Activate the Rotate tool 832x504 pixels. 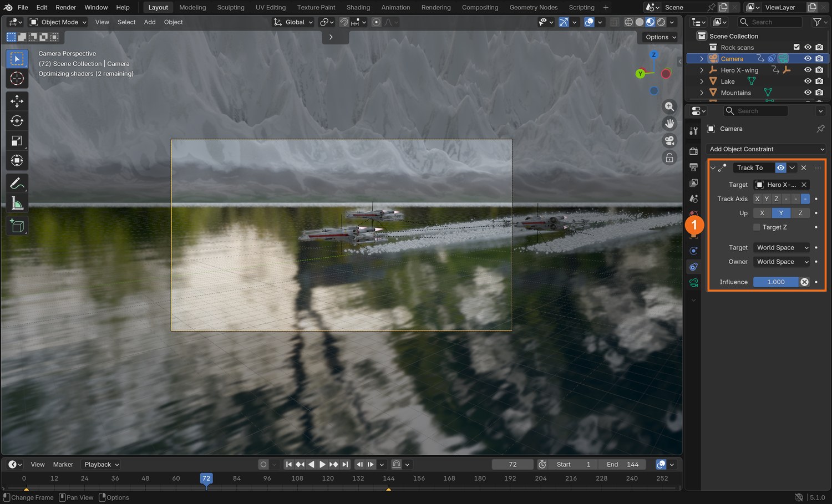tap(17, 121)
